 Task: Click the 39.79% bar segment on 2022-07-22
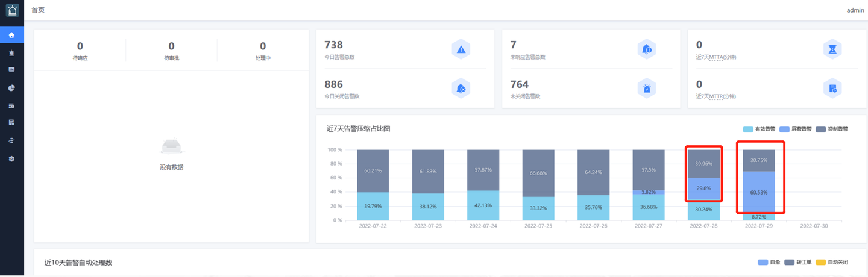(373, 207)
